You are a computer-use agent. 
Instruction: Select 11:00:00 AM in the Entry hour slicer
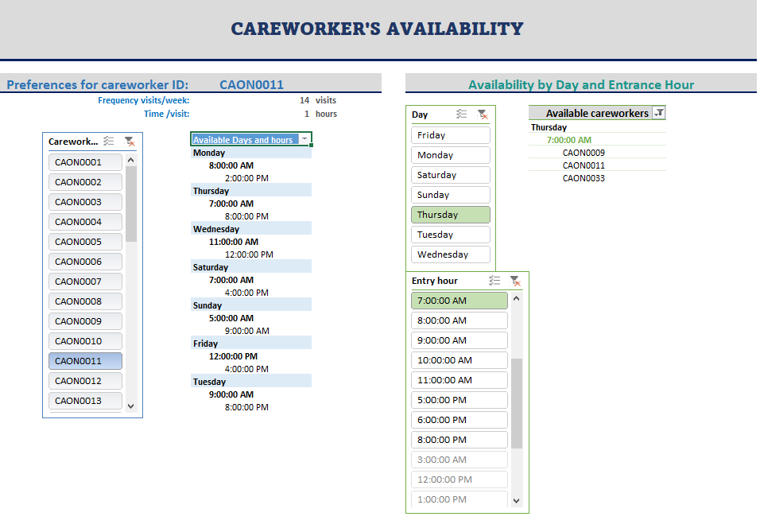pyautogui.click(x=459, y=379)
